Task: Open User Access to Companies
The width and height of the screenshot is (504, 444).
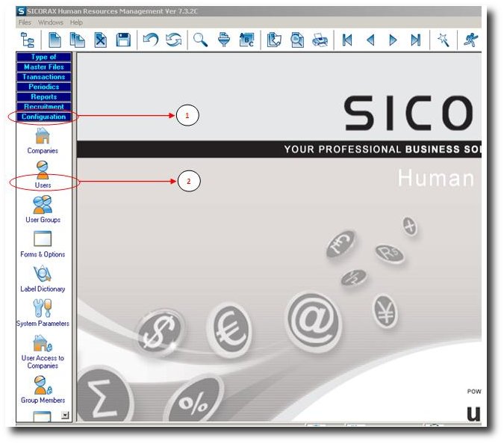Action: click(x=43, y=344)
